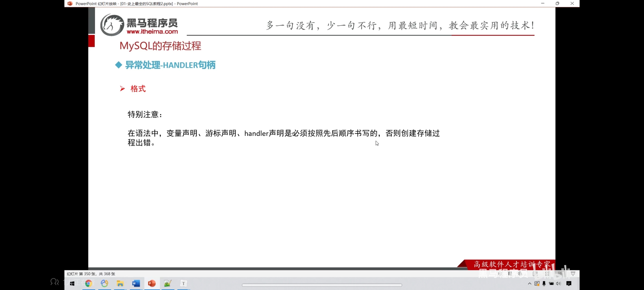The image size is (644, 290).
Task: Go to next slide using status bar arrow
Action: pyautogui.click(x=520, y=273)
